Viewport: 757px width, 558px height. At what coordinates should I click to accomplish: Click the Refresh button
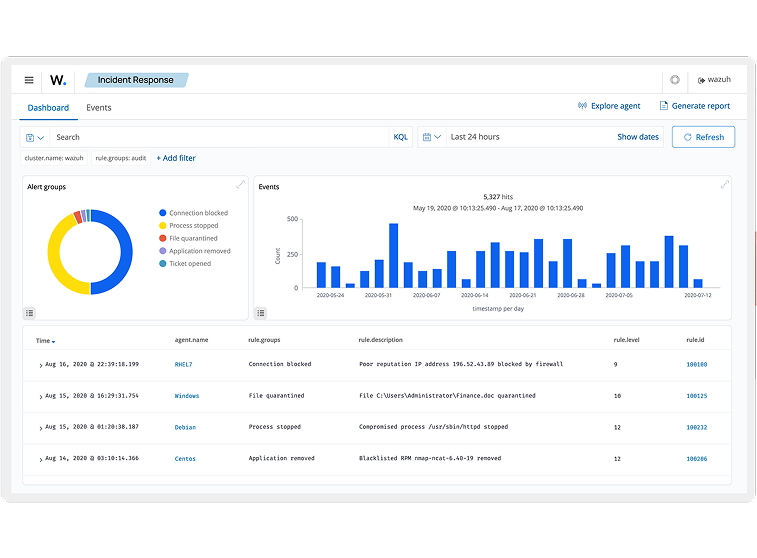click(x=703, y=137)
